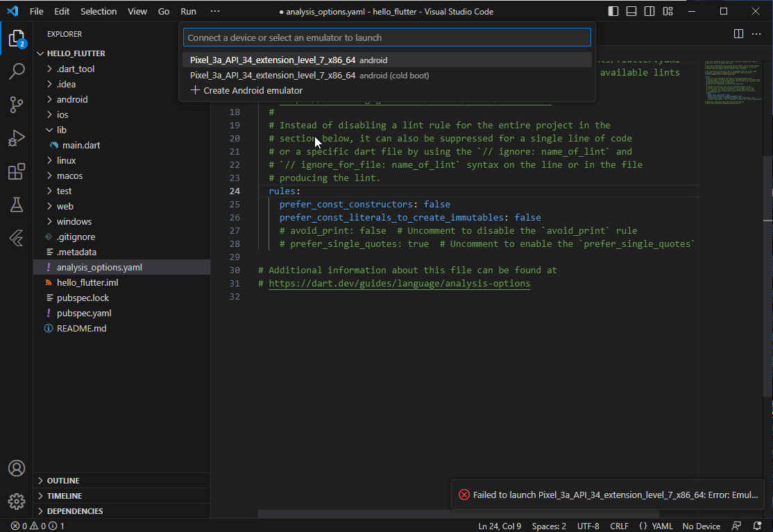
Task: Expand the android folder
Action: [x=121, y=99]
